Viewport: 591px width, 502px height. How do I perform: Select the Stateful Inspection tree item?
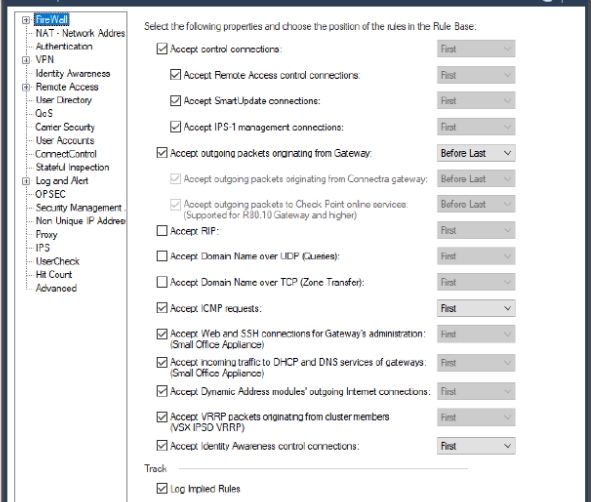(x=72, y=167)
